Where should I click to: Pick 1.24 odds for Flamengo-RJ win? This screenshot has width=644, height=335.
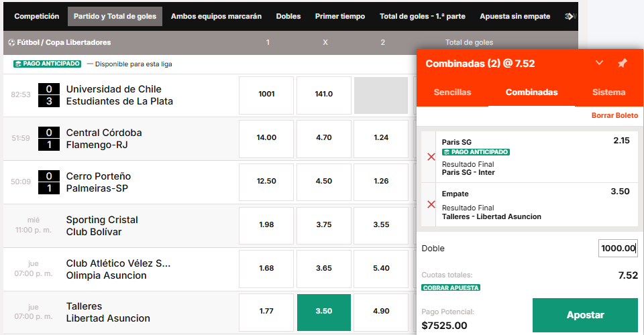[381, 138]
